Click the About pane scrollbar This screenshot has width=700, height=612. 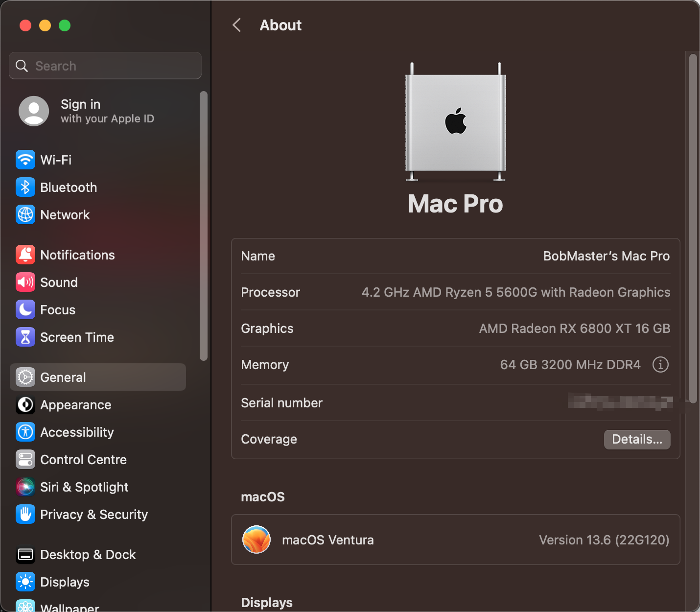(693, 228)
